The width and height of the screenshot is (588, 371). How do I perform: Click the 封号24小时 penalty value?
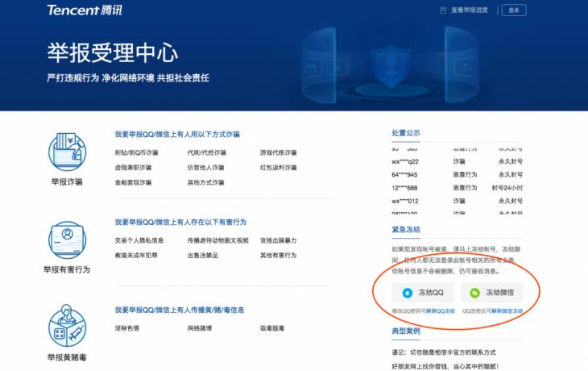507,188
